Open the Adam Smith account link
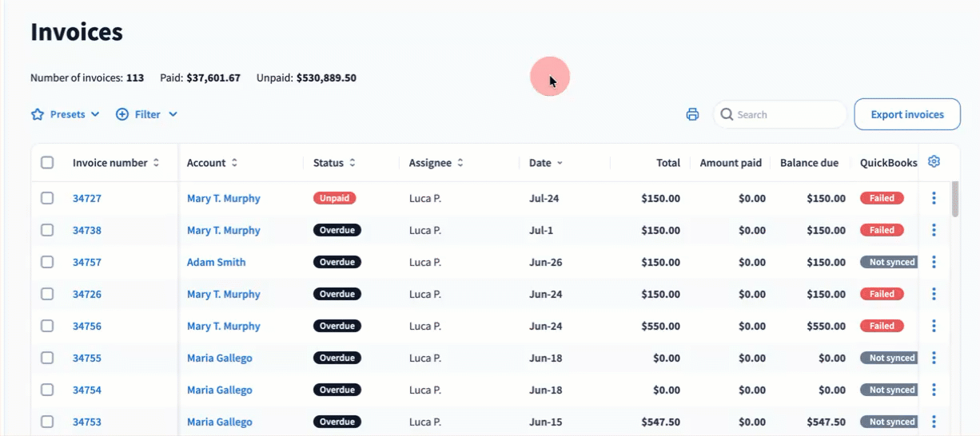The width and height of the screenshot is (980, 436). point(216,262)
